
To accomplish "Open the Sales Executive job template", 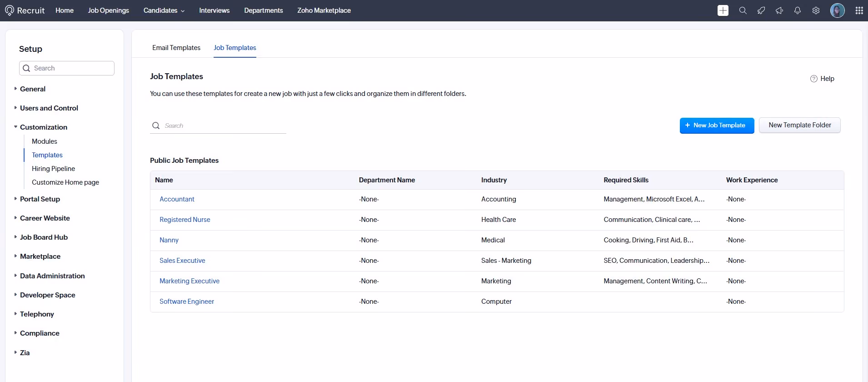I will pyautogui.click(x=182, y=261).
